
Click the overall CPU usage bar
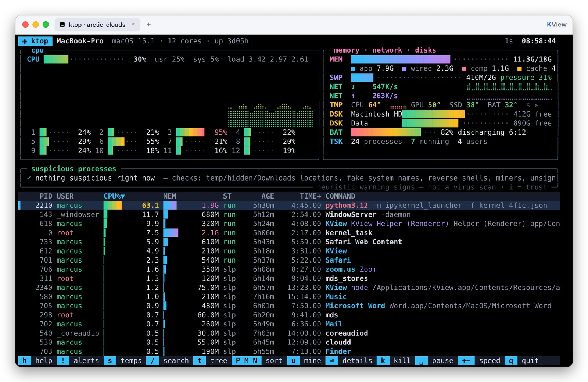(56, 59)
